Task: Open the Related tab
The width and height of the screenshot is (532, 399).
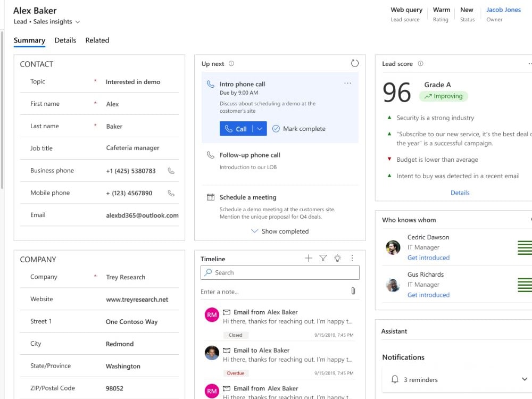Action: pos(97,40)
